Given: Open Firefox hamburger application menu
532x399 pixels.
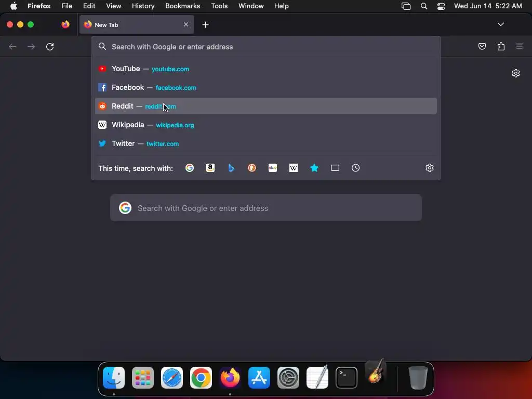Looking at the screenshot, I should [x=520, y=46].
